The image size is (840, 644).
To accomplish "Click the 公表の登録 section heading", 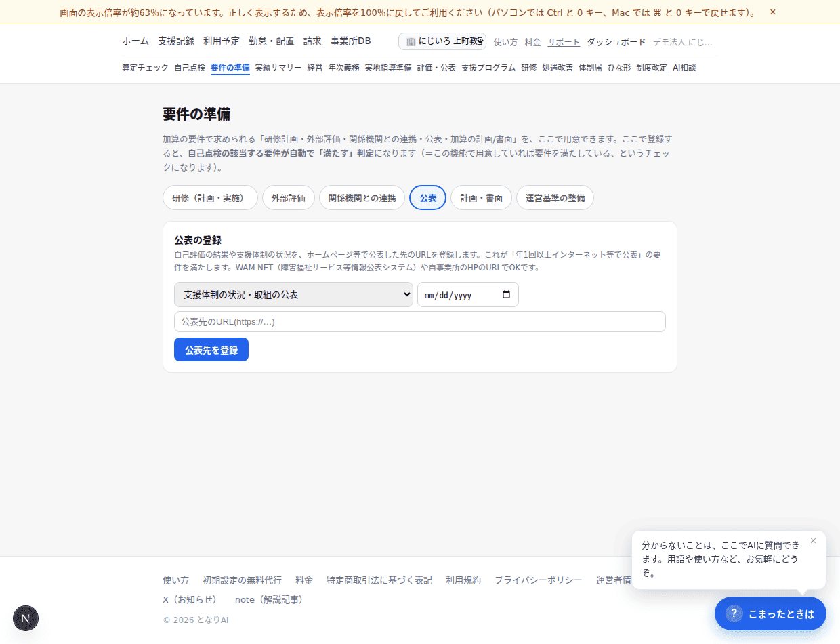I will 198,240.
